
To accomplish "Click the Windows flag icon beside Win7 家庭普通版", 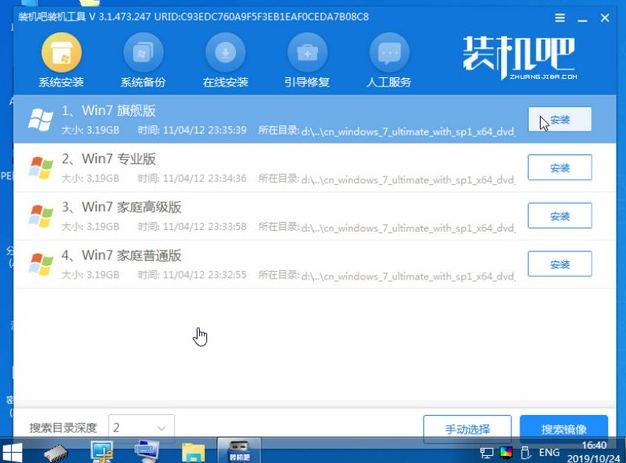I will click(x=41, y=264).
